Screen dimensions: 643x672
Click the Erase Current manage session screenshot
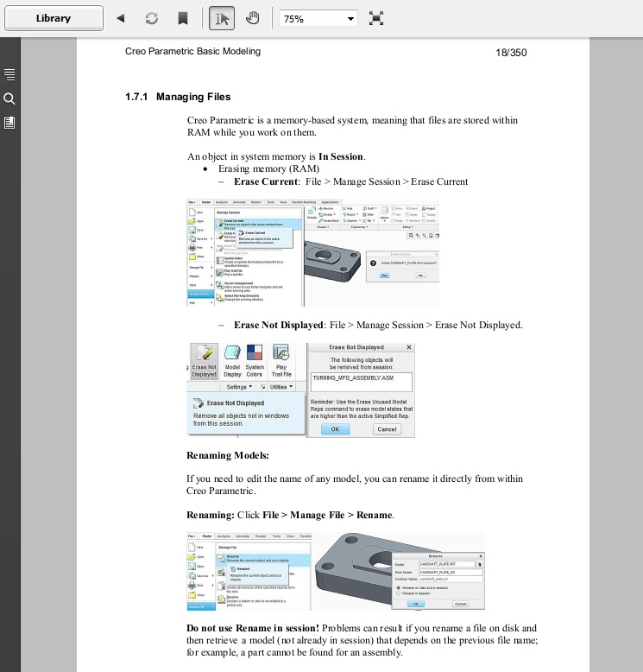[313, 252]
